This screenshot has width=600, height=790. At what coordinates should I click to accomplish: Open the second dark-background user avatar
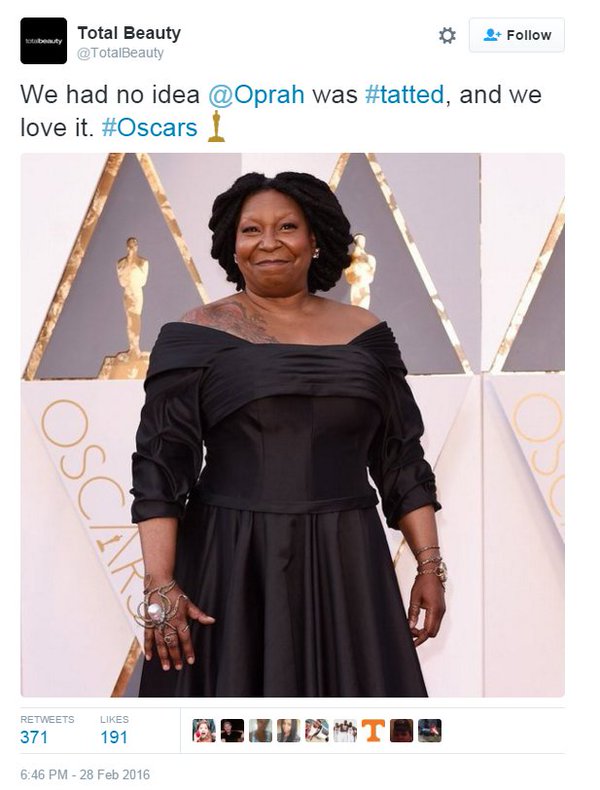(232, 731)
